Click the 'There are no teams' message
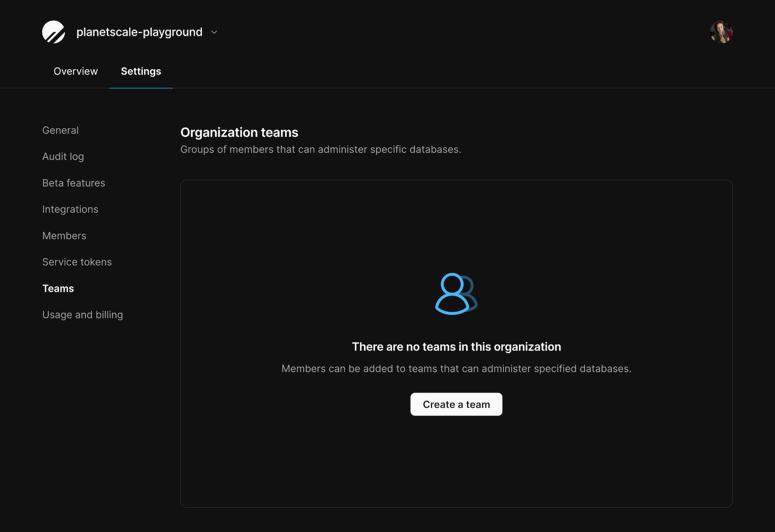Image resolution: width=775 pixels, height=532 pixels. click(x=456, y=346)
